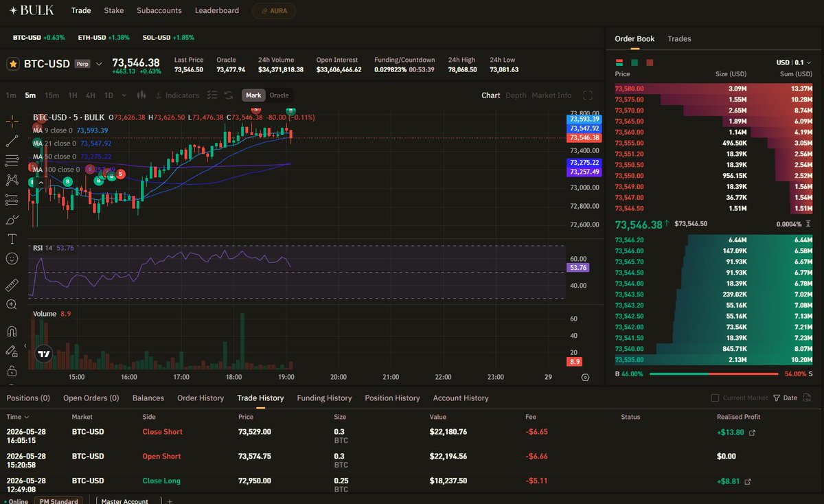Viewport: 824px width, 504px height.
Task: Switch chart price to Mark
Action: click(253, 95)
